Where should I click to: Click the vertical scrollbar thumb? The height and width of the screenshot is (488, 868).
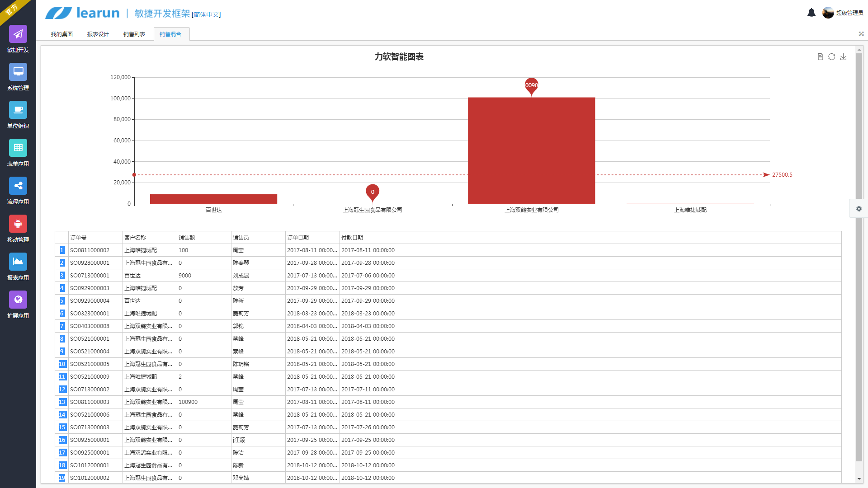pos(859,258)
